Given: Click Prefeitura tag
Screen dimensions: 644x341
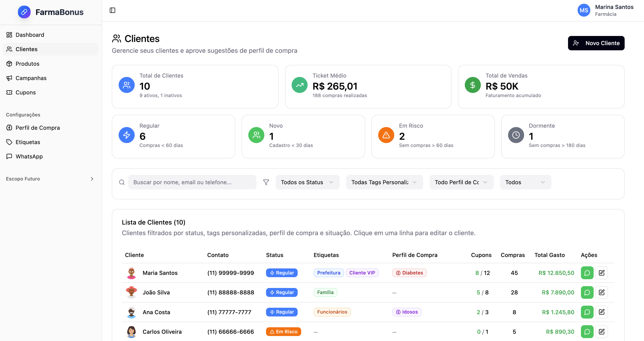Looking at the screenshot, I should 328,273.
